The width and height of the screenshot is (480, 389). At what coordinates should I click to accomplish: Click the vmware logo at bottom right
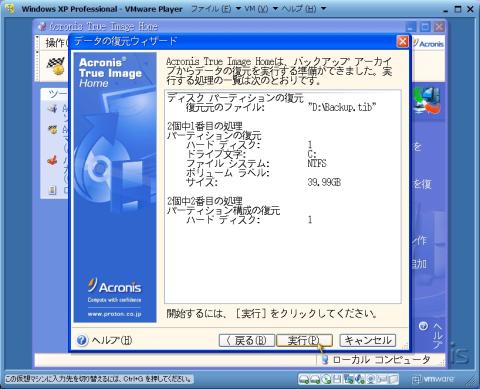click(433, 379)
